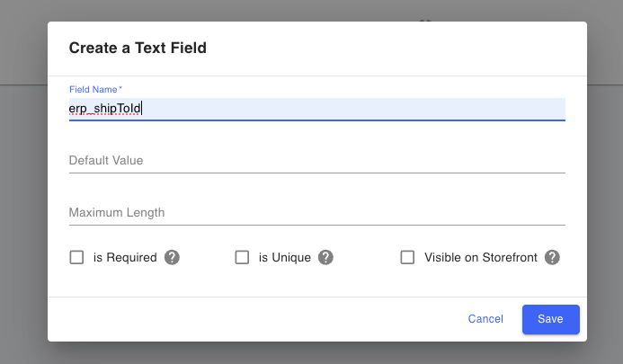Click the "is Unique" label text
623x364 pixels.
pyautogui.click(x=284, y=257)
